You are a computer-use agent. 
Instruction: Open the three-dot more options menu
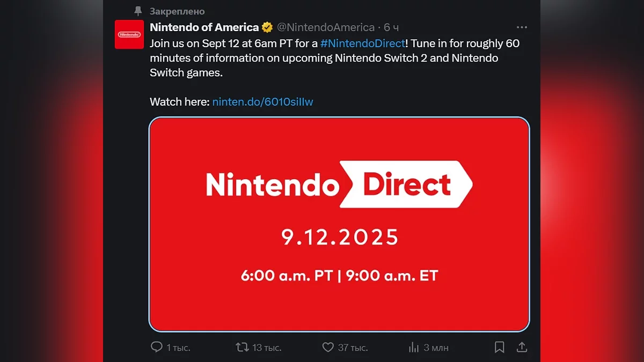coord(521,27)
